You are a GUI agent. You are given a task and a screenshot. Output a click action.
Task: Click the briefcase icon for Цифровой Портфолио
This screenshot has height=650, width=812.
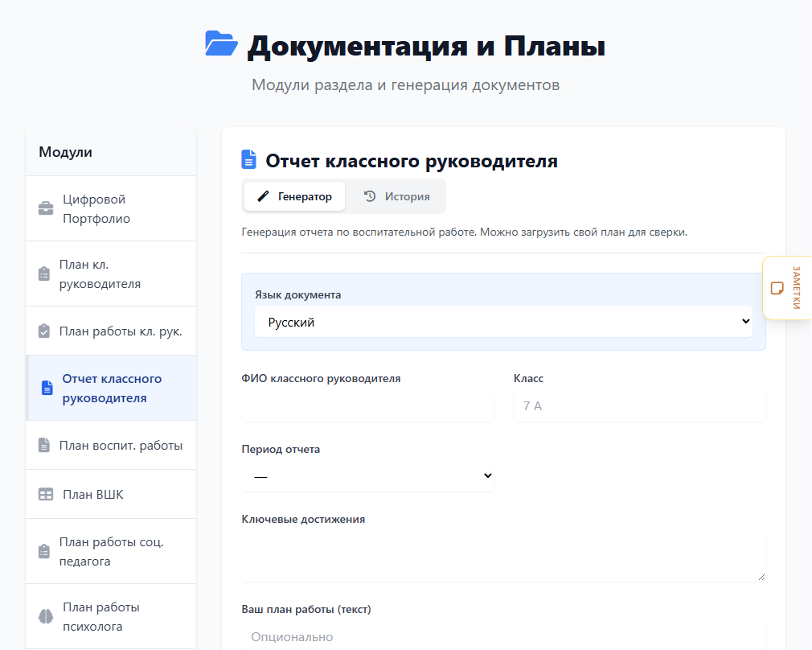(46, 208)
